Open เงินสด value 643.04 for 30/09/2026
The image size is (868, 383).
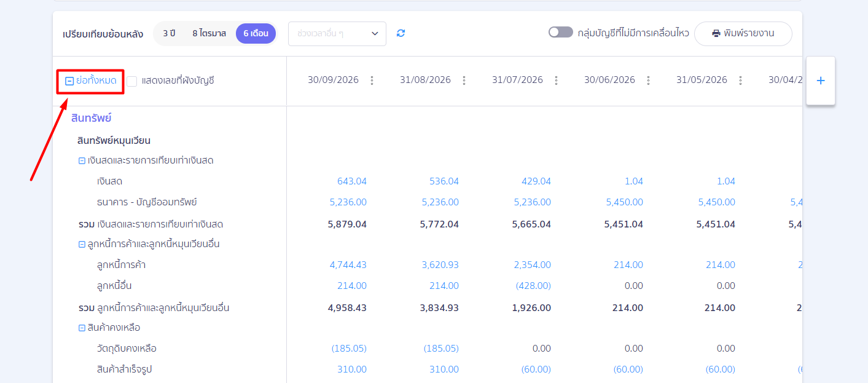click(352, 181)
